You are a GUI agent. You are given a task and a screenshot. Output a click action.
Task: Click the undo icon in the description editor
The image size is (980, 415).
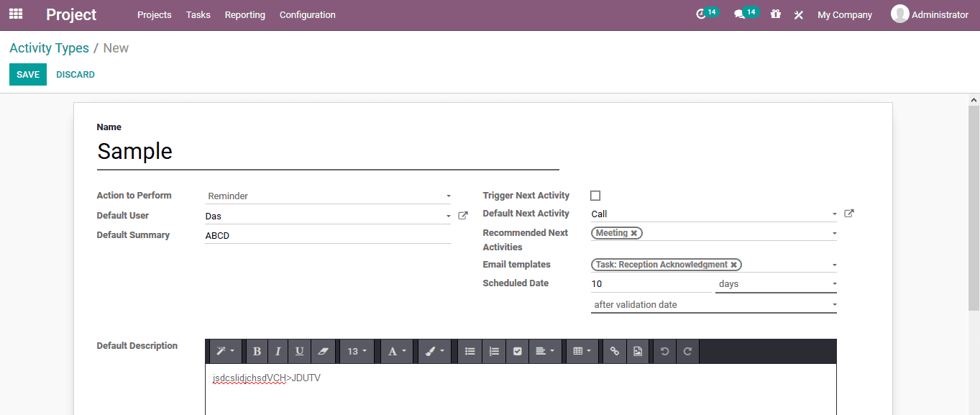click(x=664, y=351)
